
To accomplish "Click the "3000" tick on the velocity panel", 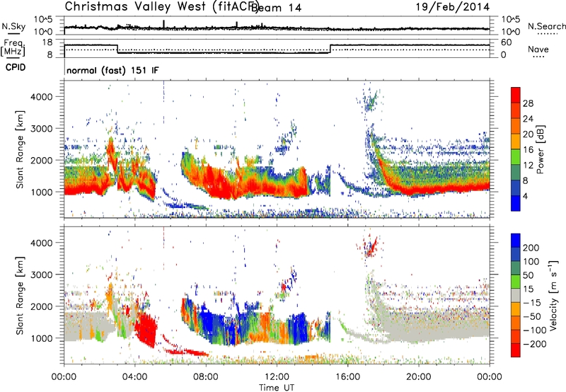I will pos(41,275).
